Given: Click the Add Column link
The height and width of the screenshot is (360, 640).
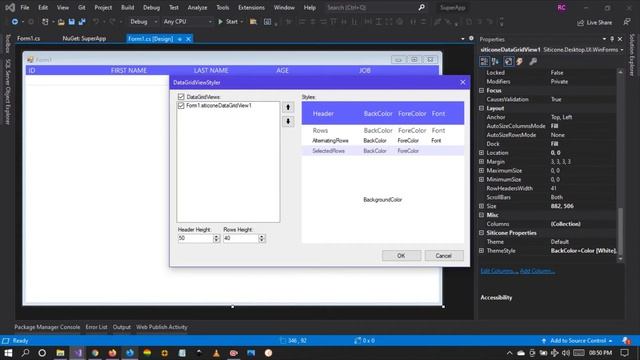Looking at the screenshot, I should tap(537, 271).
